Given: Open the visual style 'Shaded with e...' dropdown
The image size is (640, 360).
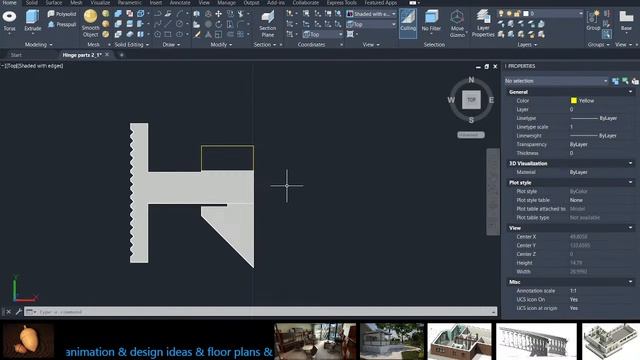Looking at the screenshot, I should click(x=371, y=14).
